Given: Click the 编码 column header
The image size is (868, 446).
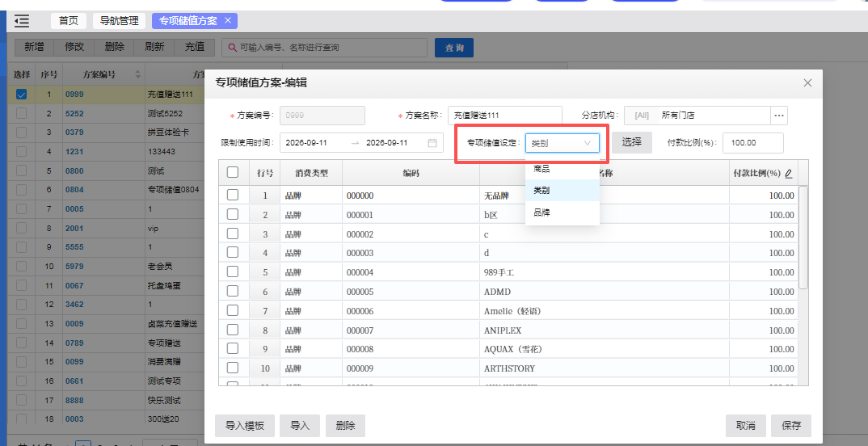Looking at the screenshot, I should click(411, 173).
